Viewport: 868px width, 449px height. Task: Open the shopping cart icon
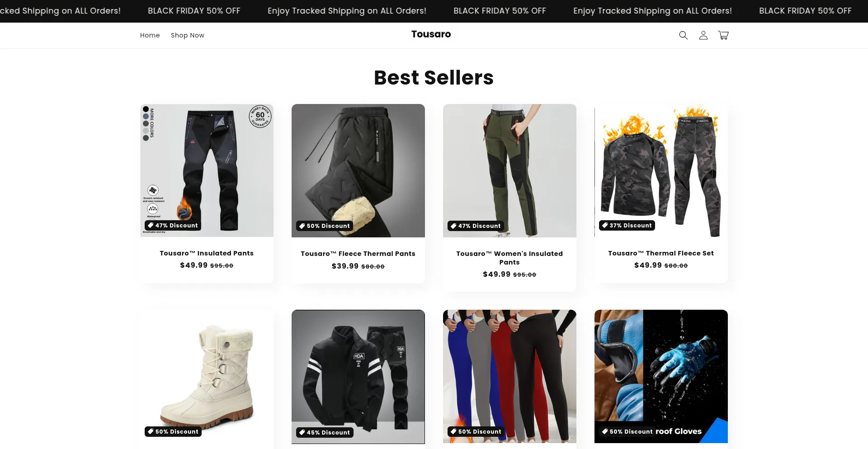click(723, 35)
